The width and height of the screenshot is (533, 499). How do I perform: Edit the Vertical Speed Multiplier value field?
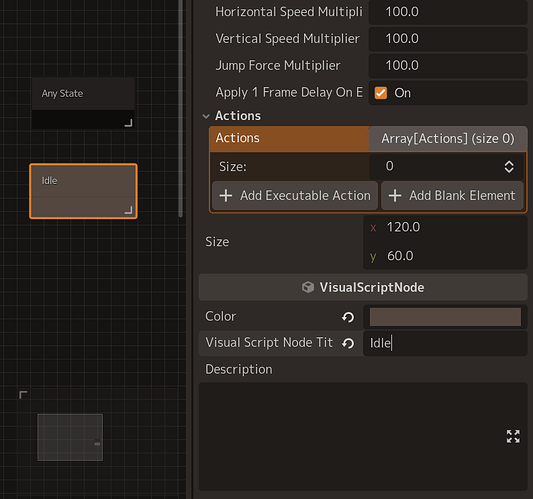point(448,39)
